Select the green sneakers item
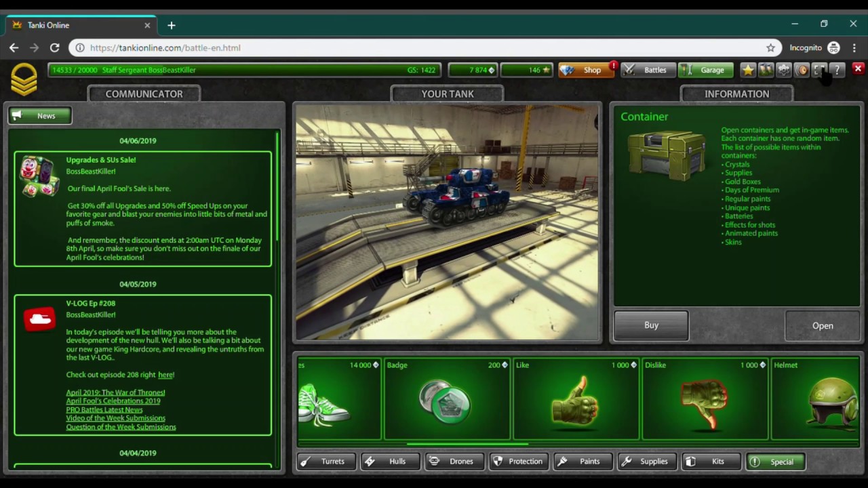 click(x=339, y=399)
